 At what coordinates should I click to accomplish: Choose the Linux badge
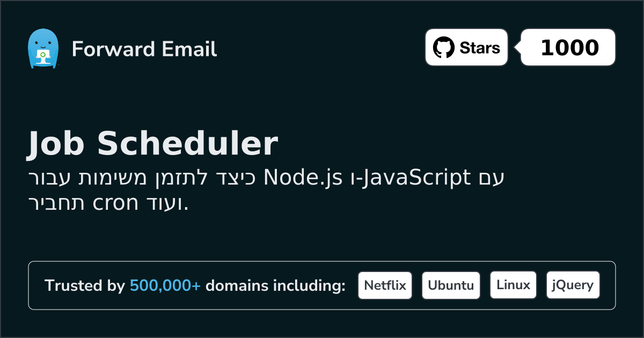(x=513, y=285)
